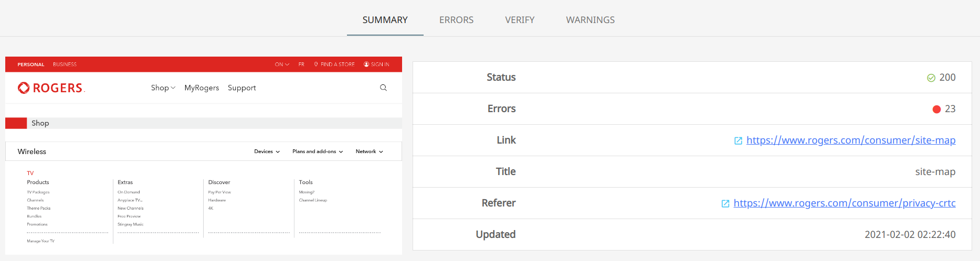This screenshot has height=261, width=980.
Task: Click the updated timestamp 2021-02-02 02:22:40
Action: 910,234
